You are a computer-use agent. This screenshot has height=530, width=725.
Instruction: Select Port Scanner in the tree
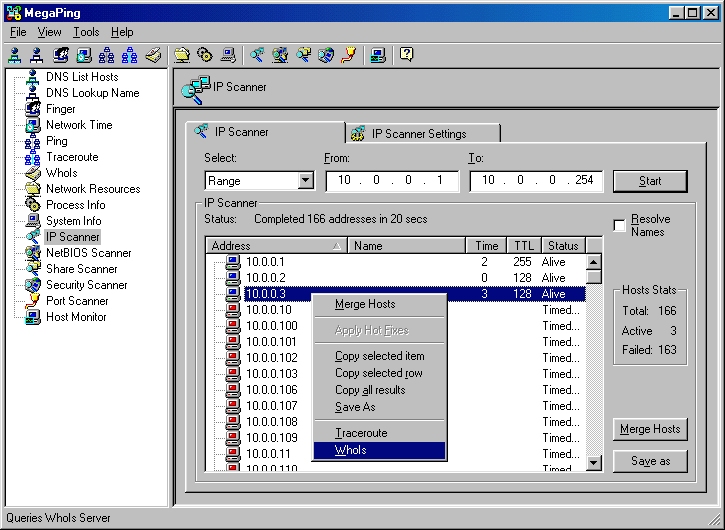click(77, 301)
